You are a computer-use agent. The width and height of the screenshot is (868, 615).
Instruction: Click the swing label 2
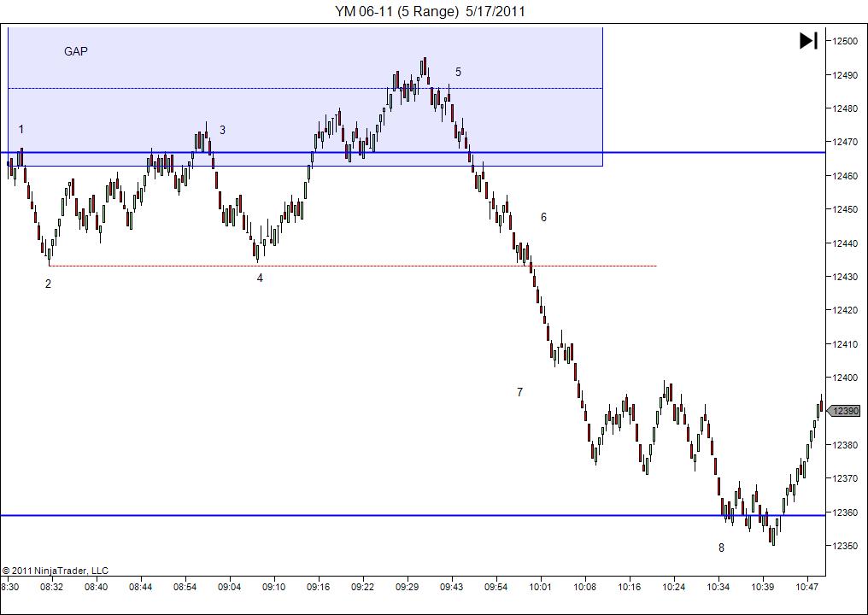point(48,284)
